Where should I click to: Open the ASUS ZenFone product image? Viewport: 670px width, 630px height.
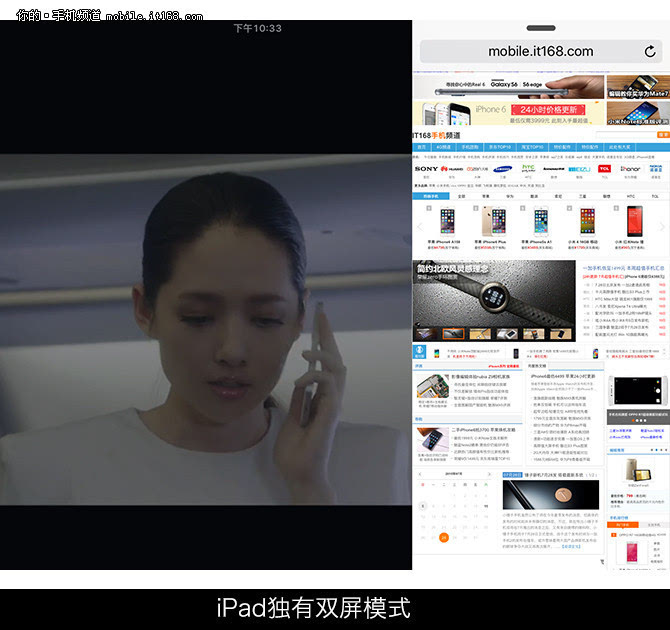(638, 471)
